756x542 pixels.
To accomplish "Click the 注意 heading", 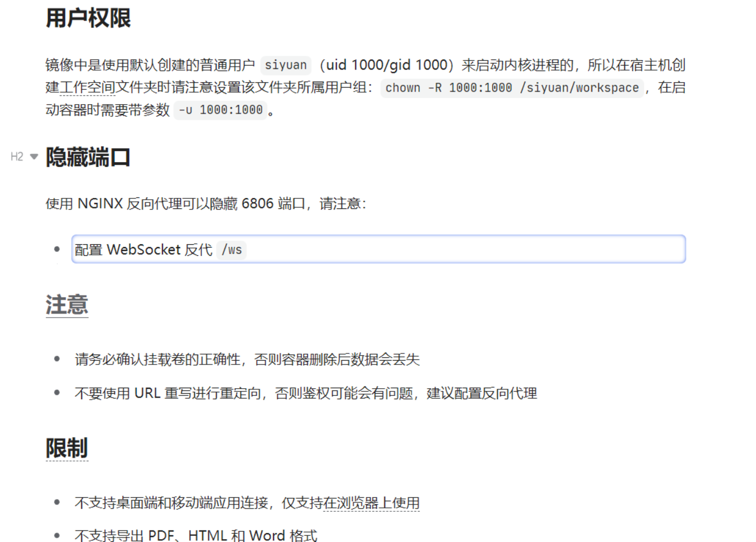I will click(67, 305).
